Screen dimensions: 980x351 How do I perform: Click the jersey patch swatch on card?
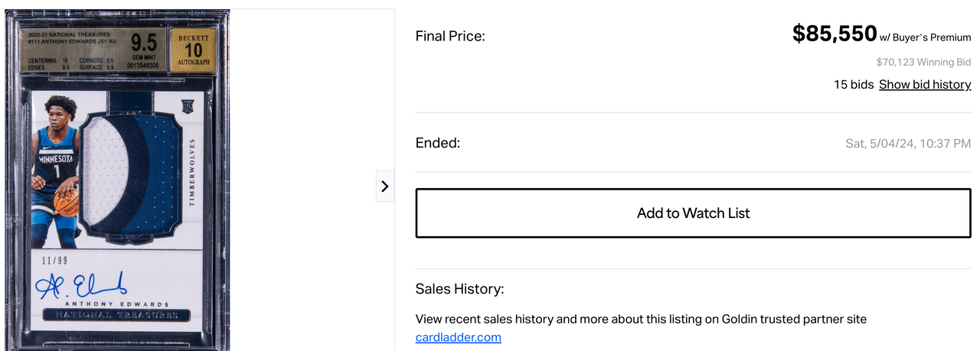tap(131, 174)
